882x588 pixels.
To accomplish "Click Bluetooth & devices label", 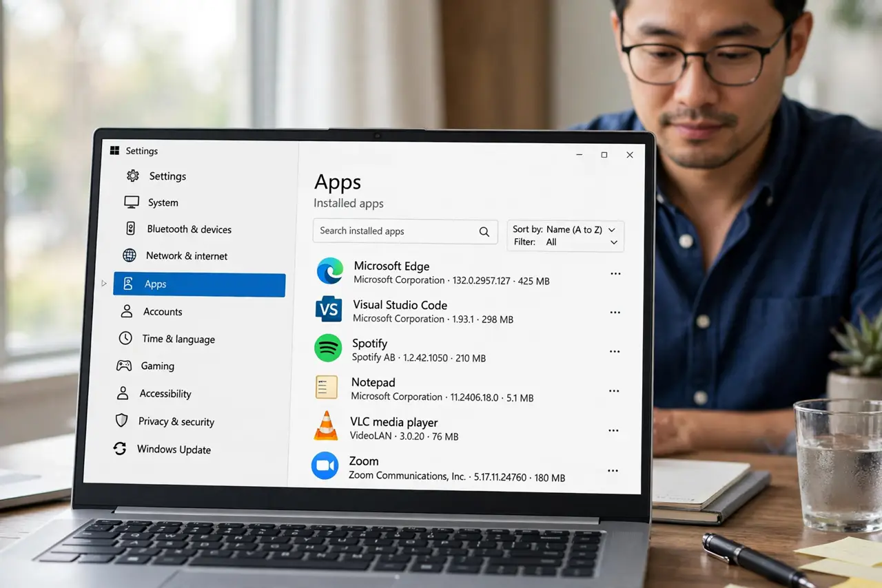I will [x=189, y=229].
